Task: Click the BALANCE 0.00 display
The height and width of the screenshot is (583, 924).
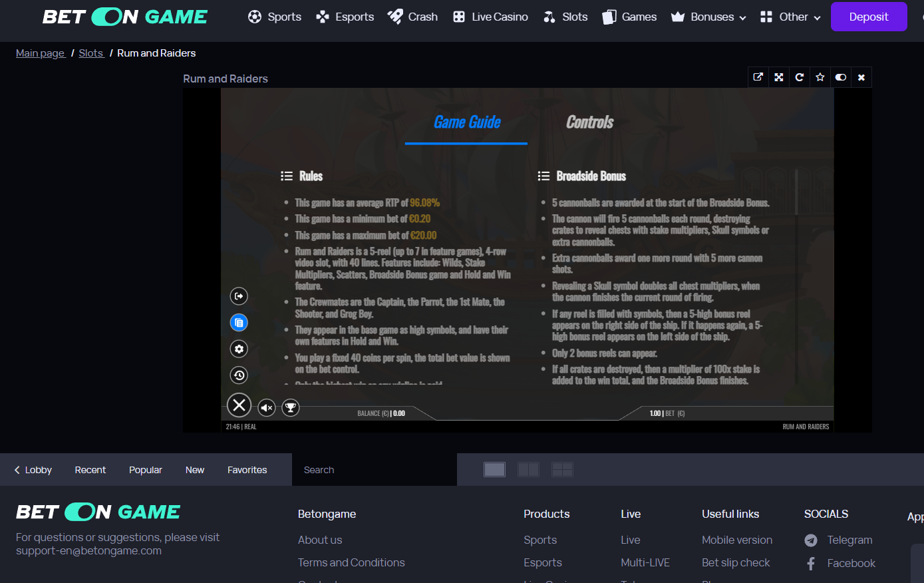Action: click(x=381, y=413)
